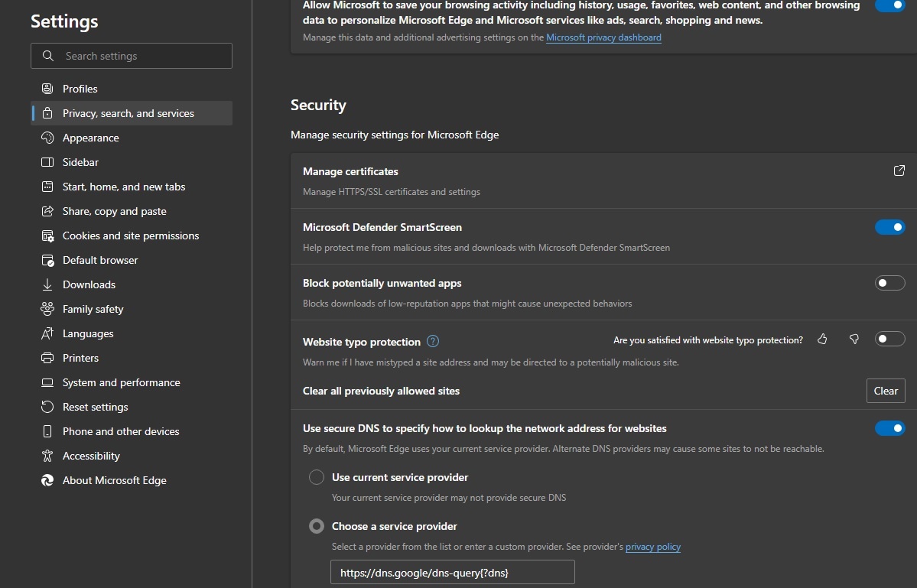Click the Profiles icon in sidebar
Image resolution: width=917 pixels, height=588 pixels.
click(47, 89)
